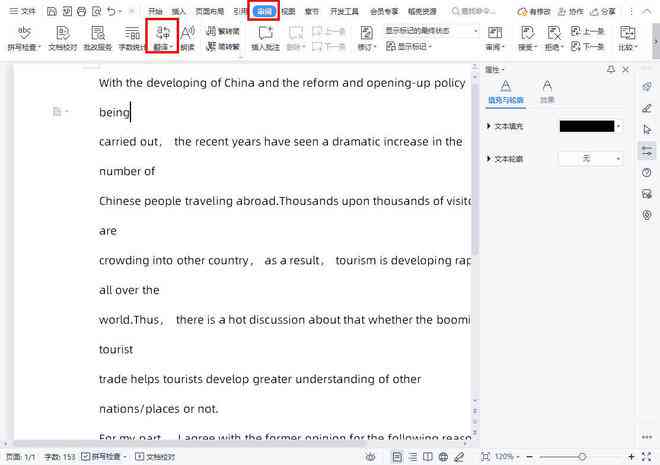Screen dimensions: 660x465
Task: Convert Simplified to Traditional (简转繁)
Action: click(223, 46)
